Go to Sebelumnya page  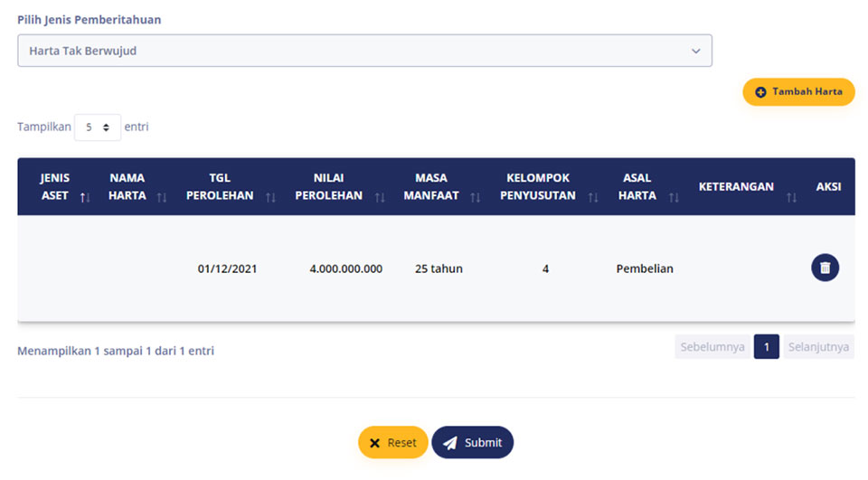(712, 346)
